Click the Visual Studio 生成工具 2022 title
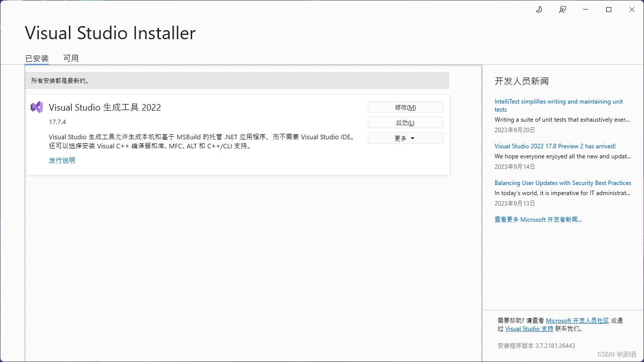This screenshot has width=644, height=362. click(x=105, y=108)
